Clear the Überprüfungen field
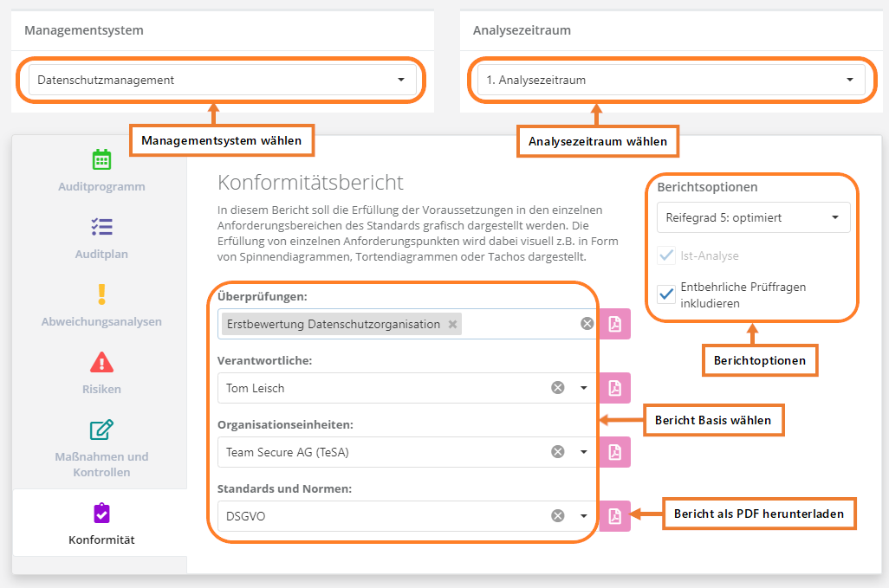This screenshot has width=889, height=588. coord(587,324)
